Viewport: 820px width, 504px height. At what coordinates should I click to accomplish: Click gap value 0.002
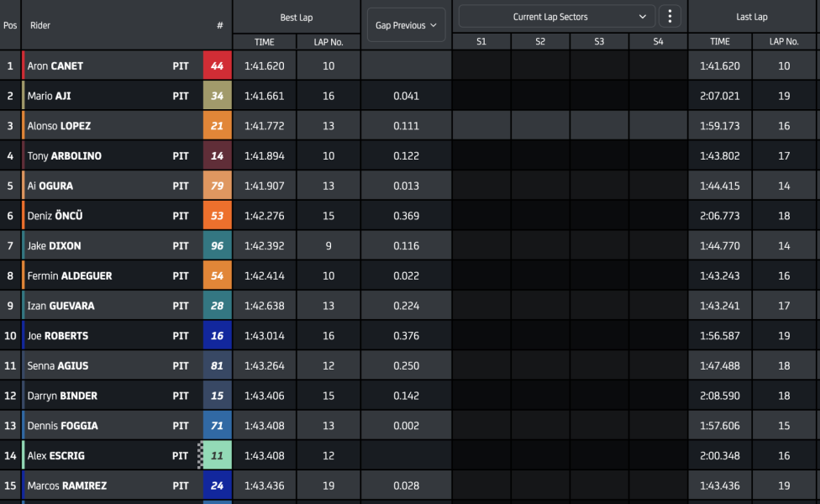(x=406, y=426)
